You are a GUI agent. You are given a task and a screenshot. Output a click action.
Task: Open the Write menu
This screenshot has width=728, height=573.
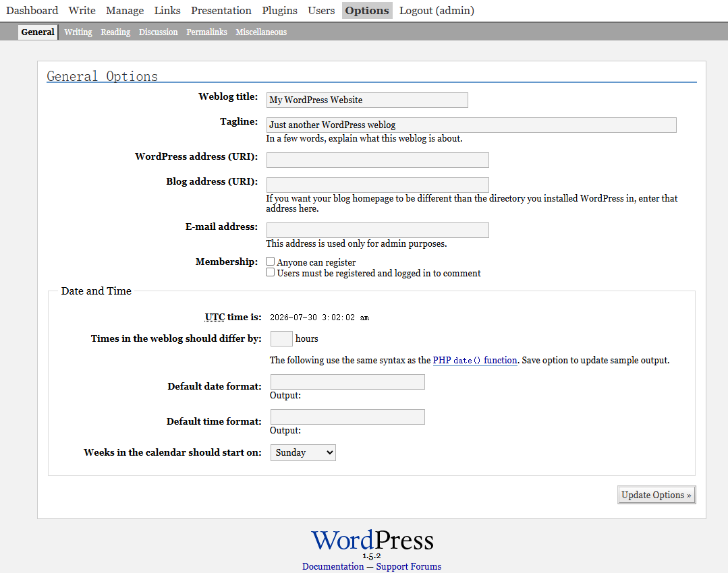(x=82, y=10)
